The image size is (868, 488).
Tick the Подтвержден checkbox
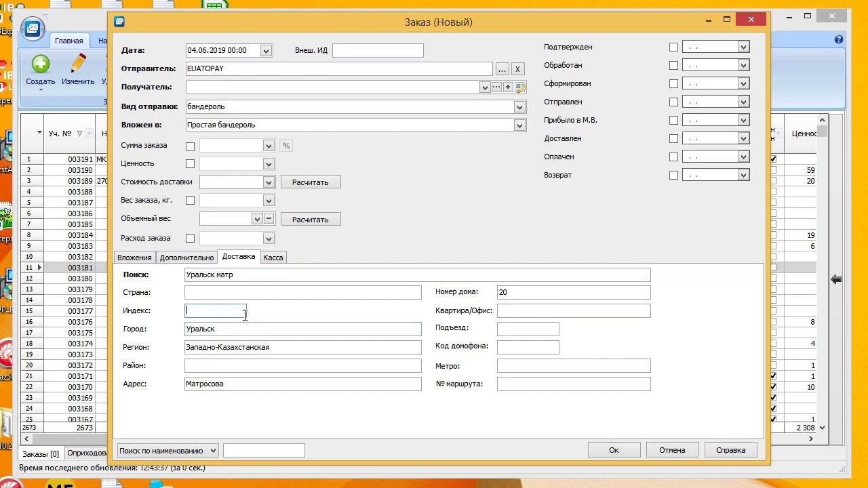673,47
